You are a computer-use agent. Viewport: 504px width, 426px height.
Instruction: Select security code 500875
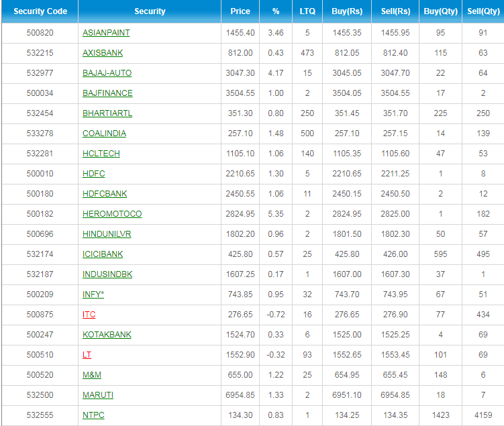pyautogui.click(x=40, y=315)
